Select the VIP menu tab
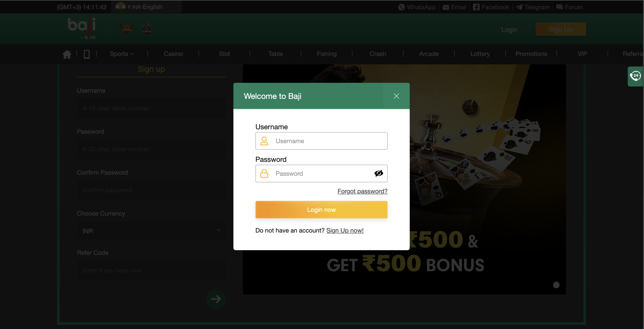This screenshot has height=329, width=644. pos(582,54)
